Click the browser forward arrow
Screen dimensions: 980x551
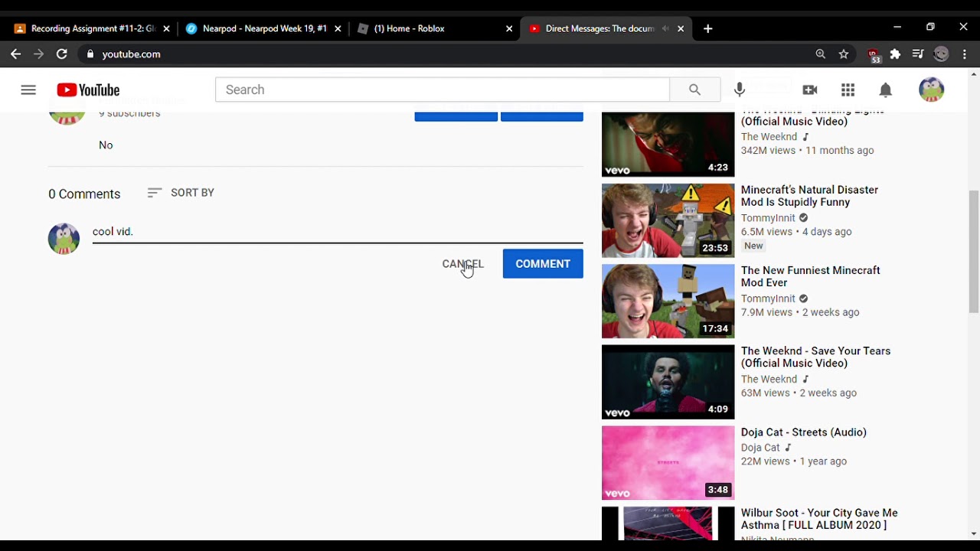38,54
